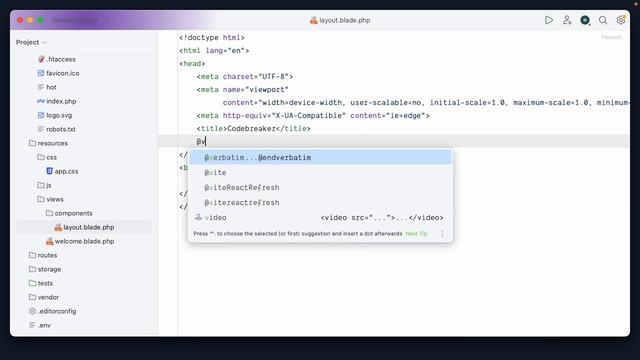Click the layout.blade.php title tab
640x360 pixels.
pyautogui.click(x=340, y=20)
